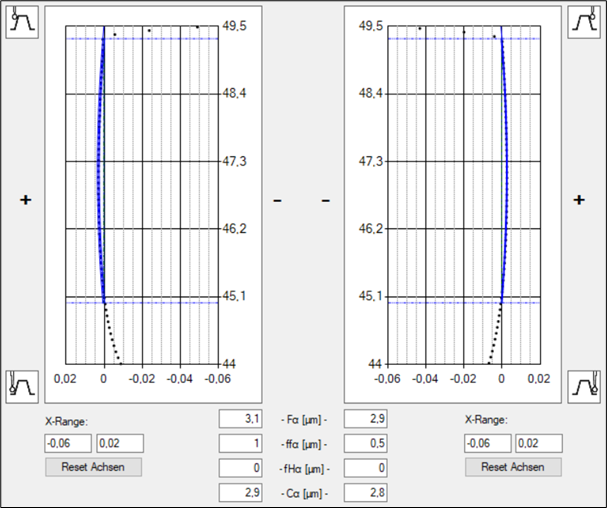This screenshot has width=607, height=508.
Task: Click the left Fα value field showing 3,1
Action: (x=240, y=418)
